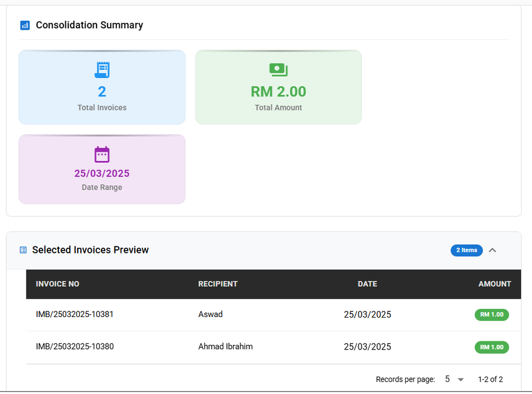Click the RM 1.00 badge for Ahmad Ibrahim
532x394 pixels.
click(x=492, y=347)
